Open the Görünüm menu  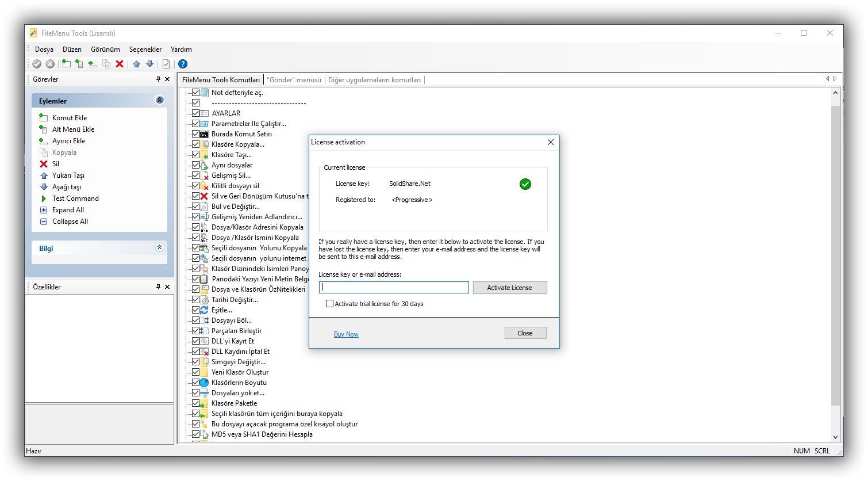pyautogui.click(x=105, y=49)
